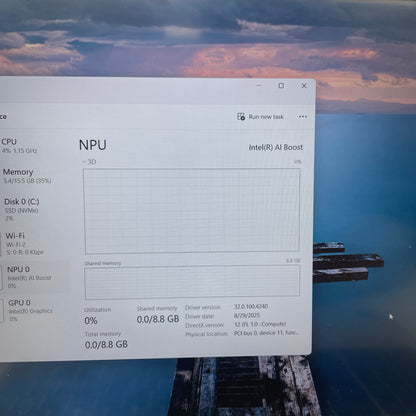This screenshot has height=416, width=416.
Task: Click the NPU 0 thumbnail graph
Action: 1,277
